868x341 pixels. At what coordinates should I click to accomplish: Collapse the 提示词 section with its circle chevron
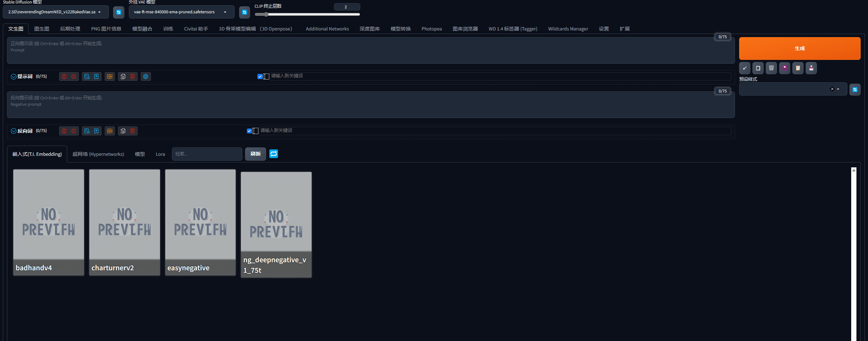click(x=14, y=77)
